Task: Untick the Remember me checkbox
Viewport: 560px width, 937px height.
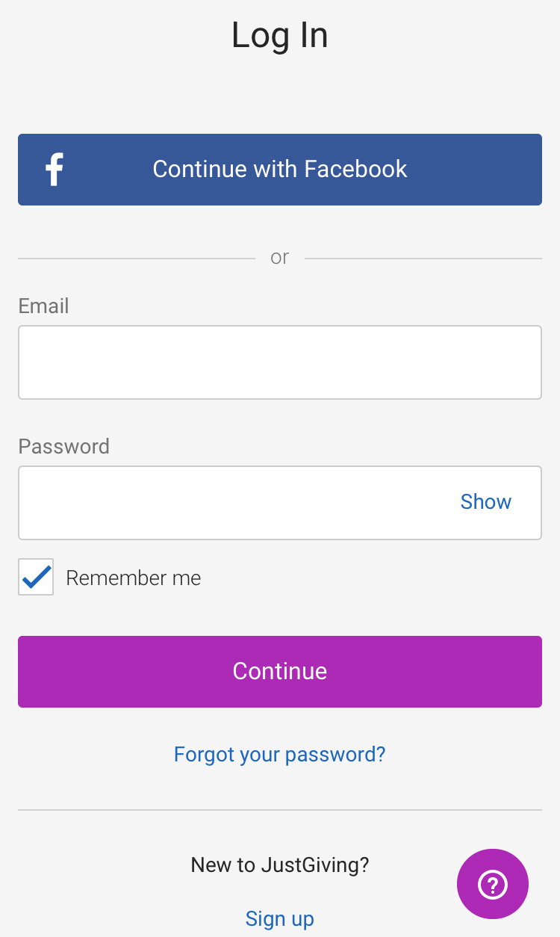Action: click(x=36, y=577)
